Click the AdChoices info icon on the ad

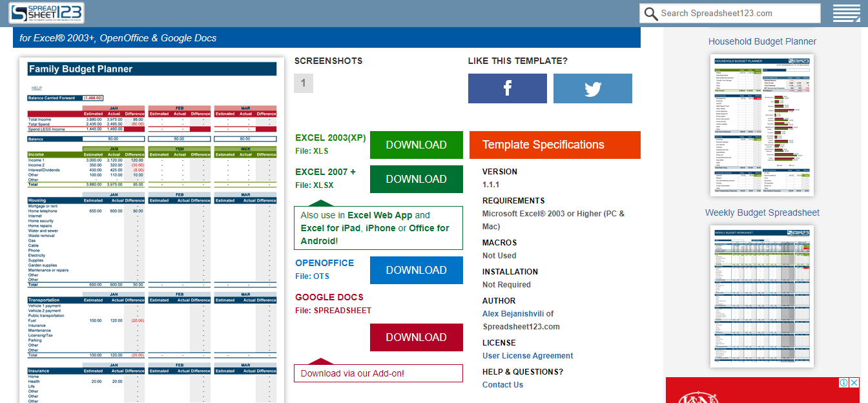[x=843, y=382]
